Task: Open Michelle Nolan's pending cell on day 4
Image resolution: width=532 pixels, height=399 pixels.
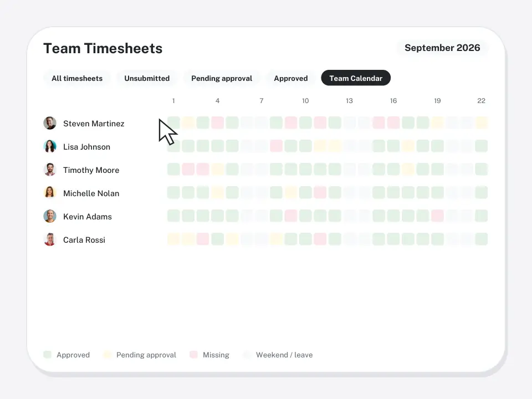Action: (217, 192)
